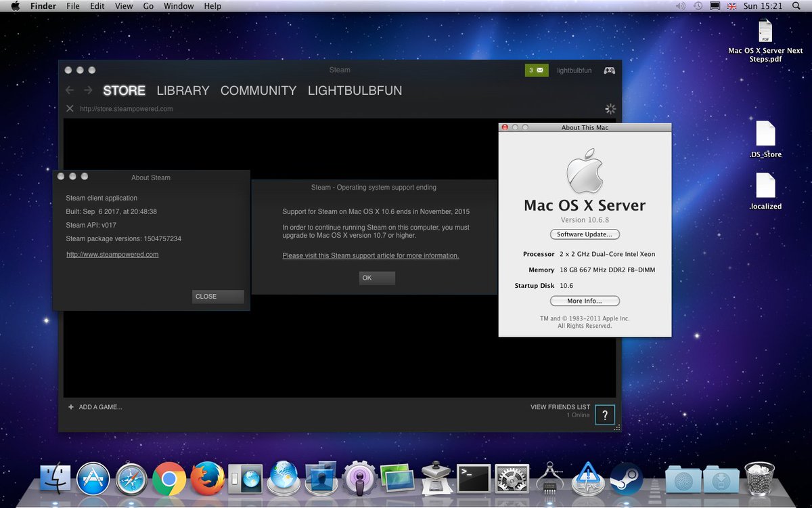This screenshot has width=812, height=508.
Task: Click OK in the support-ending dialog
Action: click(x=377, y=278)
